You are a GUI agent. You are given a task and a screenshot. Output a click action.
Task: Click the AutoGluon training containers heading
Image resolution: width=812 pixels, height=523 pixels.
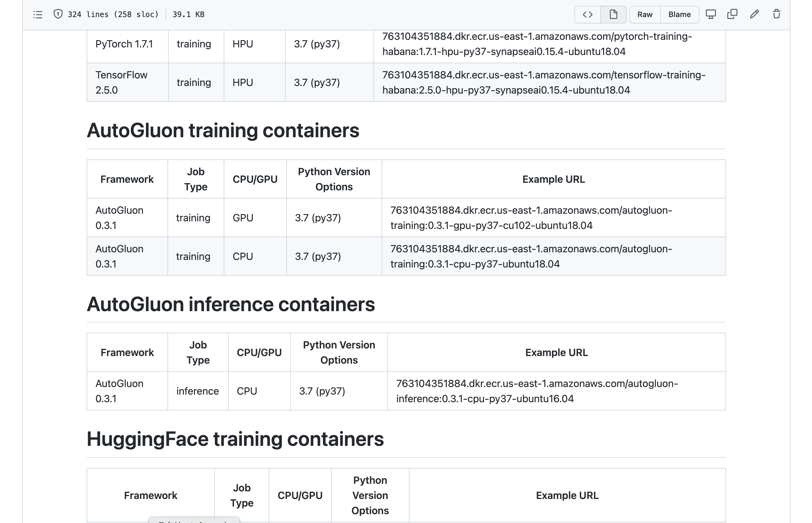coord(223,130)
